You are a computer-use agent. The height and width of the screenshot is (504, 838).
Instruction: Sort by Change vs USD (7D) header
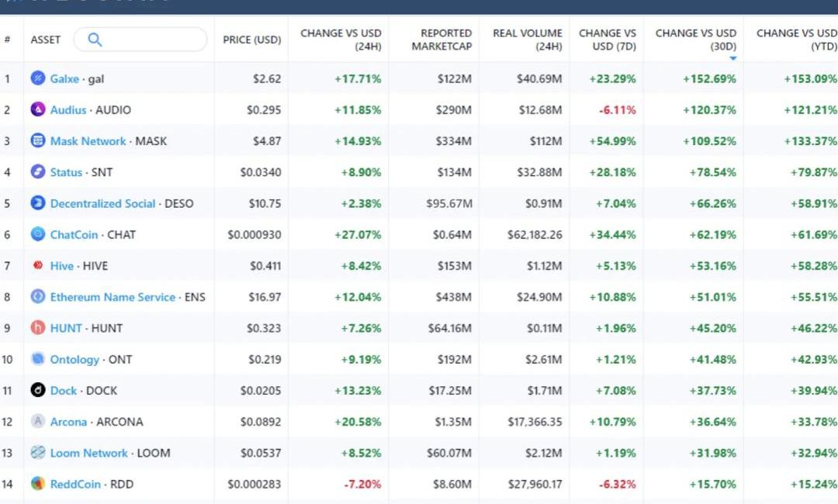[x=607, y=40]
